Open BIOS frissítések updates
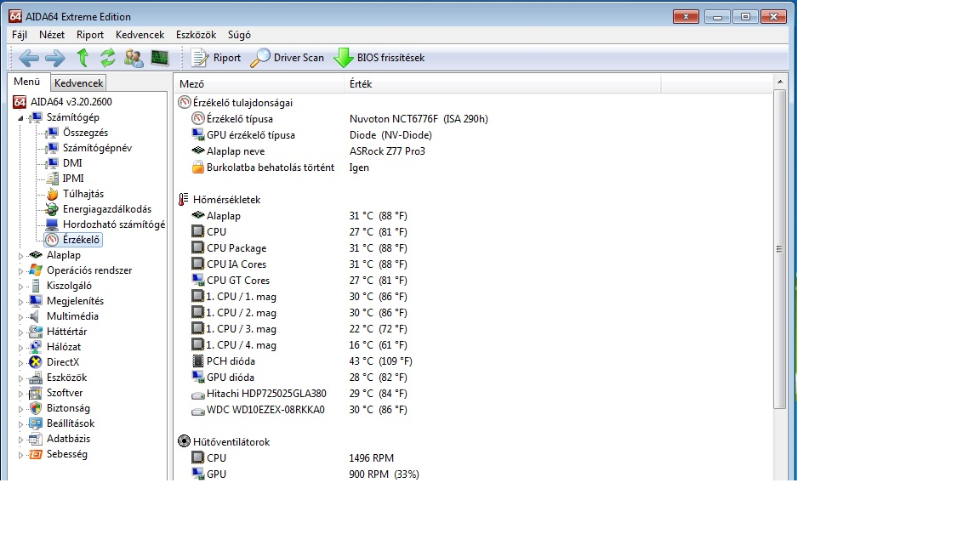 pos(379,58)
